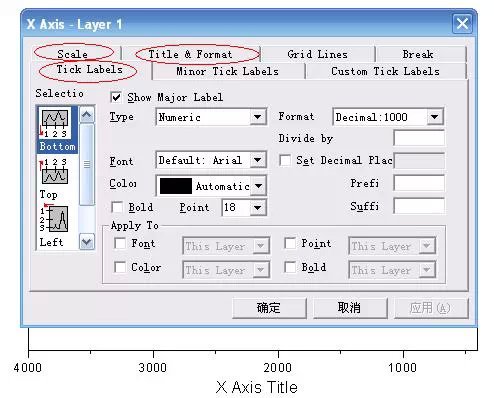Screen dimensions: 494x398
Task: Open the Apply To Bold This Layer dropdown
Action: click(427, 270)
